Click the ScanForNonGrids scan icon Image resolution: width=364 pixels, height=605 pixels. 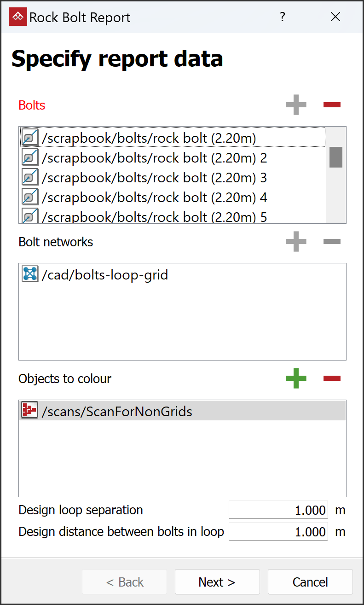(x=30, y=411)
